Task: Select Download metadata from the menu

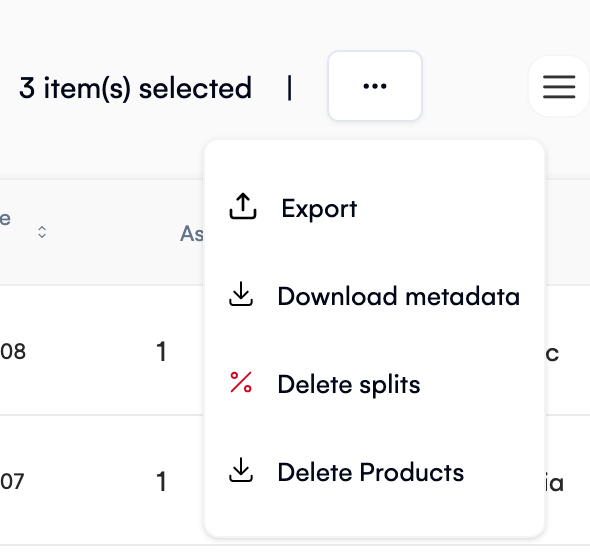Action: (x=398, y=296)
